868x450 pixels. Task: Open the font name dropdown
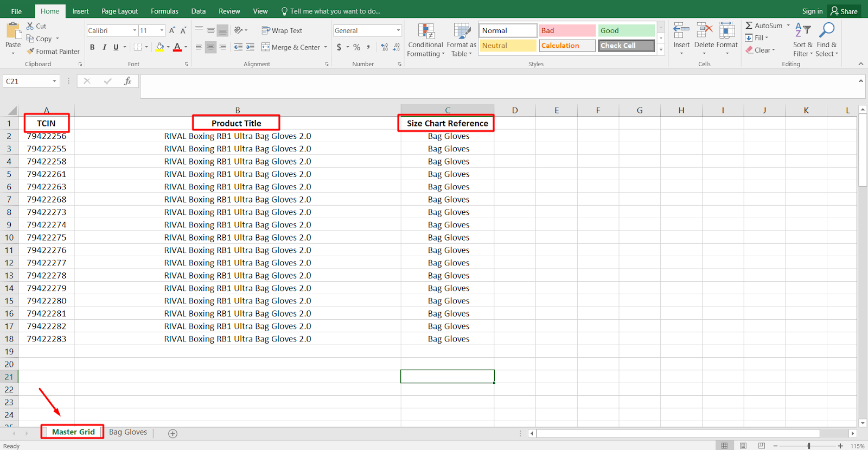click(x=135, y=30)
